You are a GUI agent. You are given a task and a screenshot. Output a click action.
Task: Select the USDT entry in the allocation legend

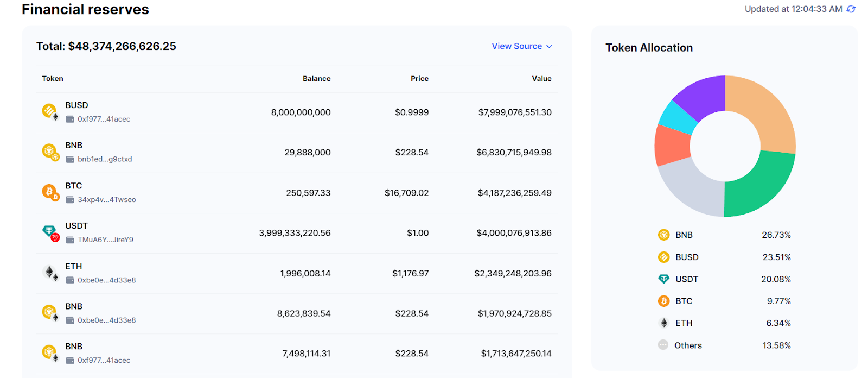coord(686,279)
